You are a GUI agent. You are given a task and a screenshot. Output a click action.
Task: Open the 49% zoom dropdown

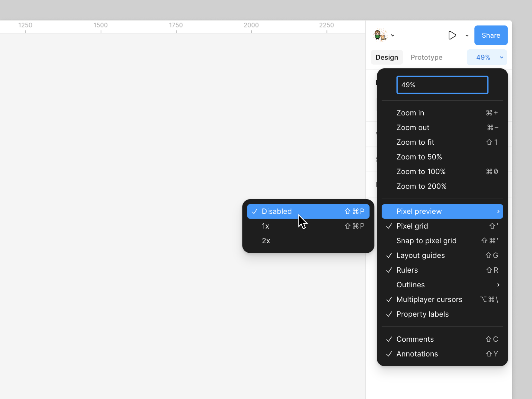click(x=487, y=57)
